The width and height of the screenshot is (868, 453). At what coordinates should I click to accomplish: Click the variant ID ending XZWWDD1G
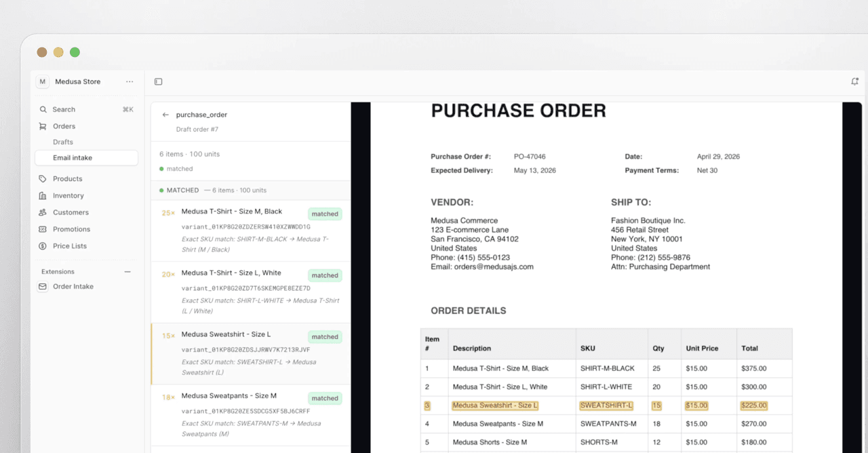click(246, 226)
